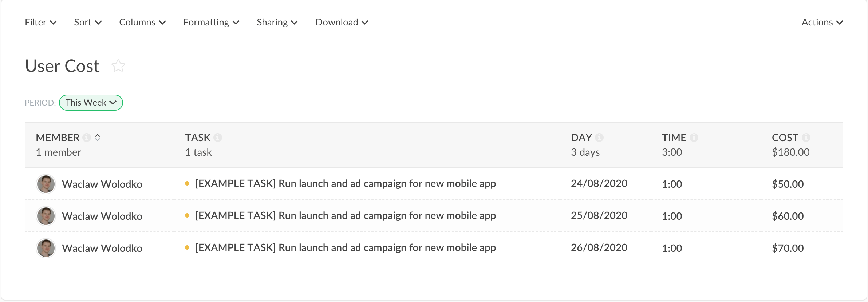Open the example task dated 25/08/2020

point(345,216)
